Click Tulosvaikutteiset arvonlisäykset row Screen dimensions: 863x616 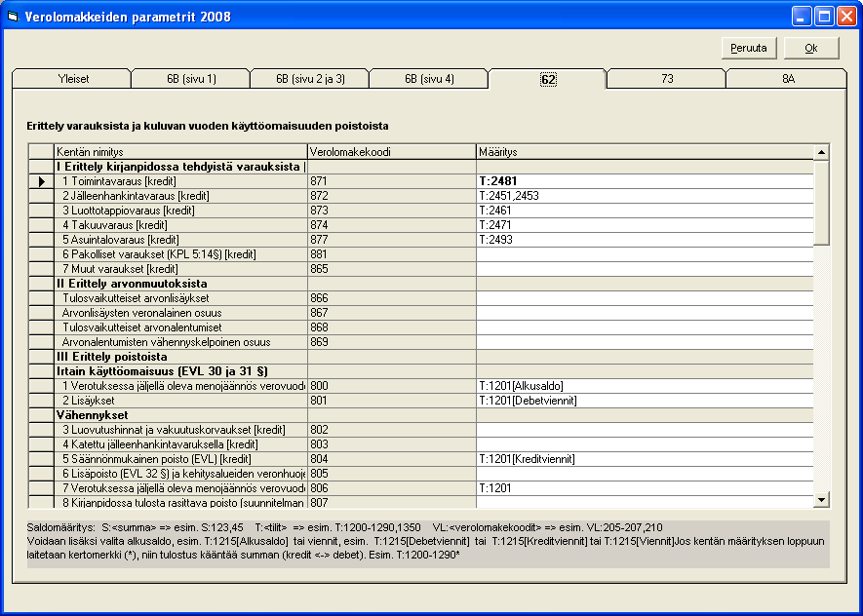click(181, 298)
